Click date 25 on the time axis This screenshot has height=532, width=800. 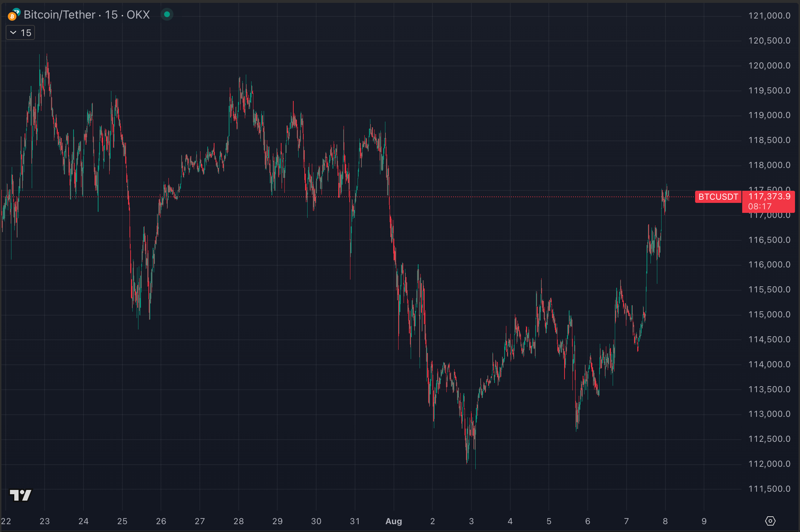122,521
